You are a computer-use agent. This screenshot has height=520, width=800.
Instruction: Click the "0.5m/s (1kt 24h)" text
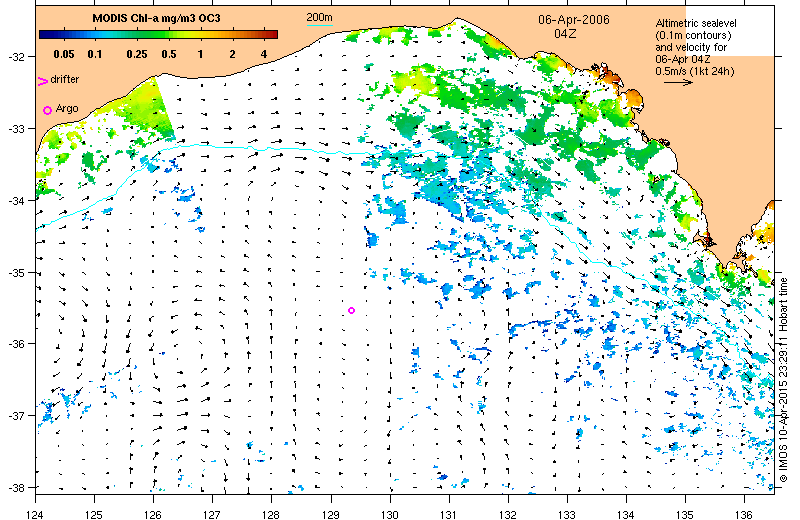point(695,71)
